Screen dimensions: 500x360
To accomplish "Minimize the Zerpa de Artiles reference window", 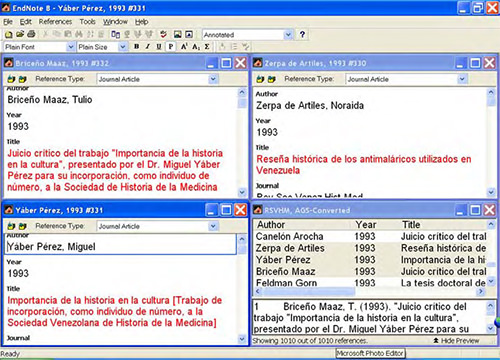I will (461, 63).
